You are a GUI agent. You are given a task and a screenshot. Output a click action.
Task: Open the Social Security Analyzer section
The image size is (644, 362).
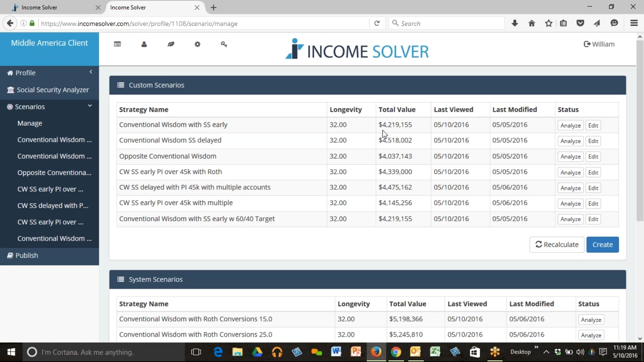[x=53, y=89]
